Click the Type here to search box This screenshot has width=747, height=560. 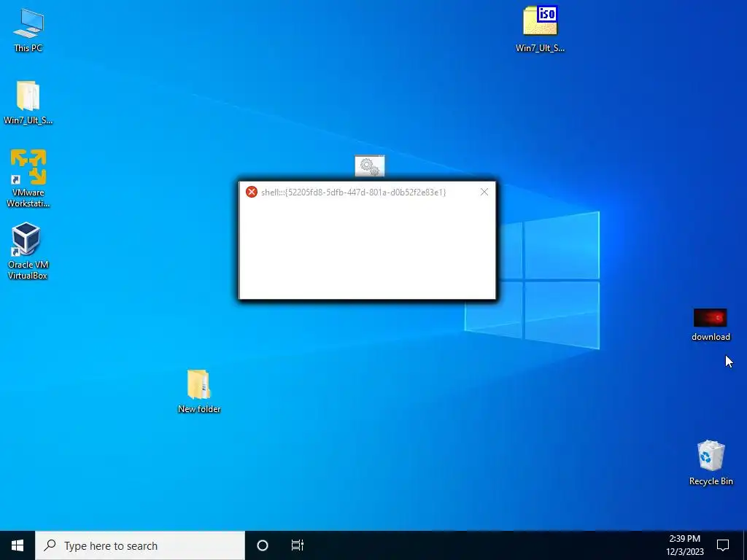coord(140,545)
